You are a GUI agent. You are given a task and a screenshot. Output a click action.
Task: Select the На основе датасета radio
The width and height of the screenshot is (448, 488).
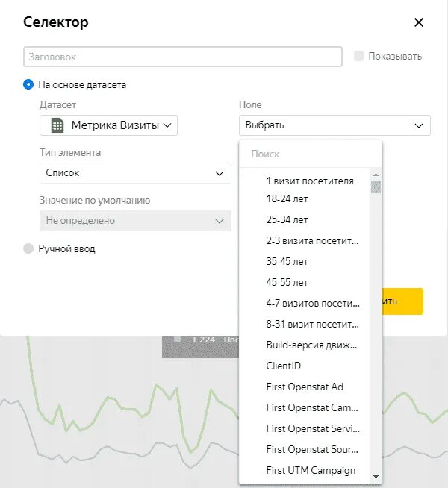(28, 84)
